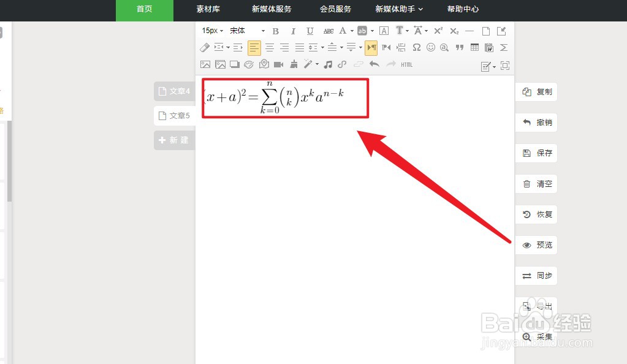Open the 素材库 menu
This screenshot has height=364, width=627.
tap(208, 9)
